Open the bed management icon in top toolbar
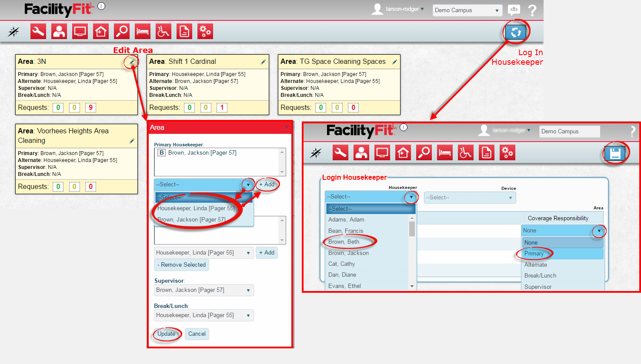641x364 pixels. [143, 31]
